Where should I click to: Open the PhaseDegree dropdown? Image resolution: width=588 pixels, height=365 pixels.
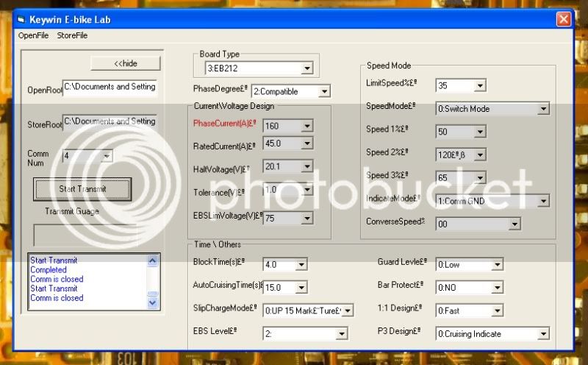[324, 91]
